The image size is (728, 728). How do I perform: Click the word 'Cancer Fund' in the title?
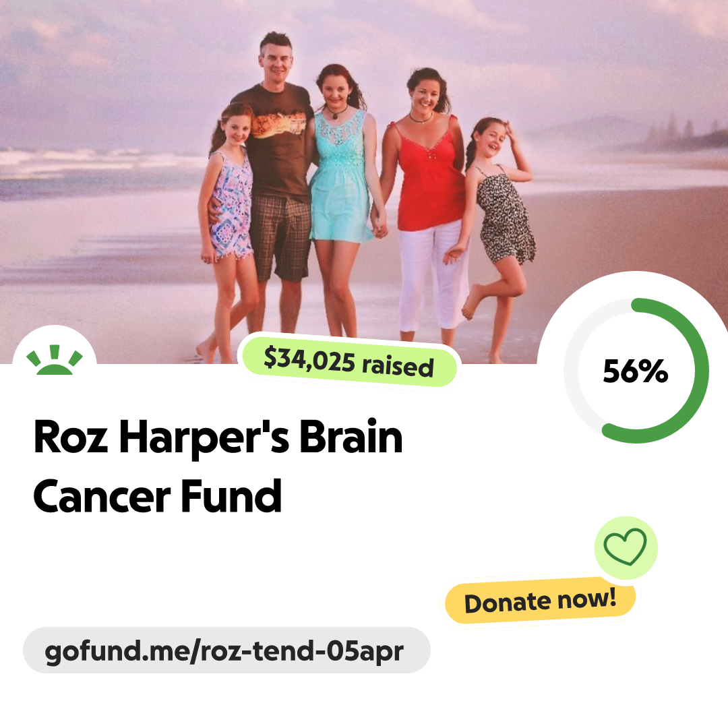(x=157, y=496)
